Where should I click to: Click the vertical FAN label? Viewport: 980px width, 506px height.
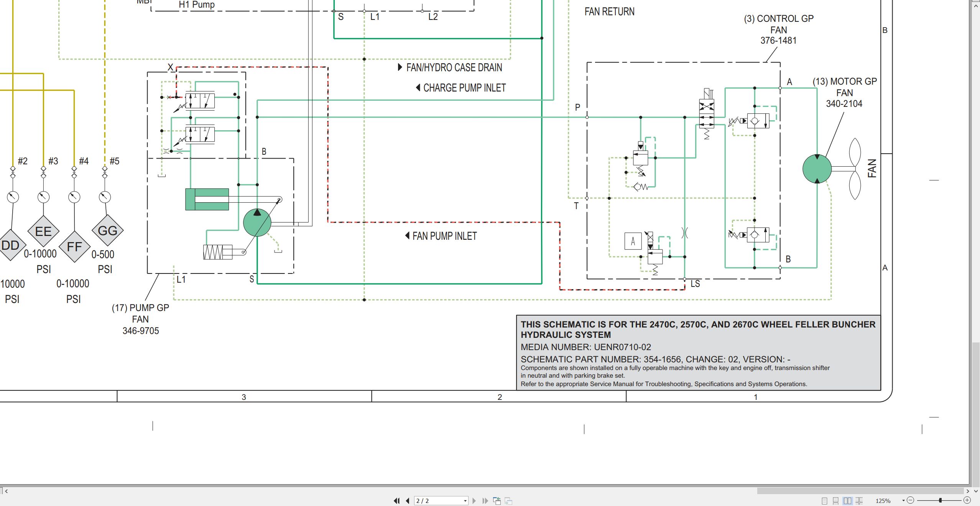[x=872, y=169]
